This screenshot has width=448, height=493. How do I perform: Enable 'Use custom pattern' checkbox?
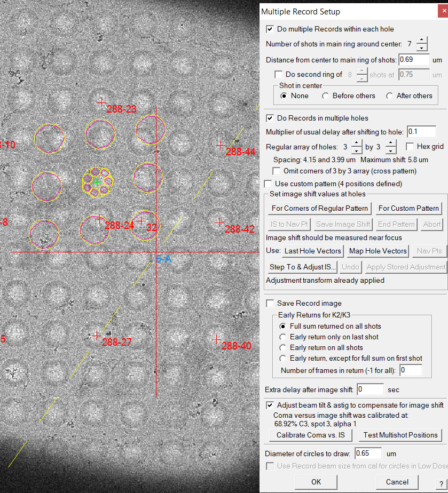coord(268,184)
